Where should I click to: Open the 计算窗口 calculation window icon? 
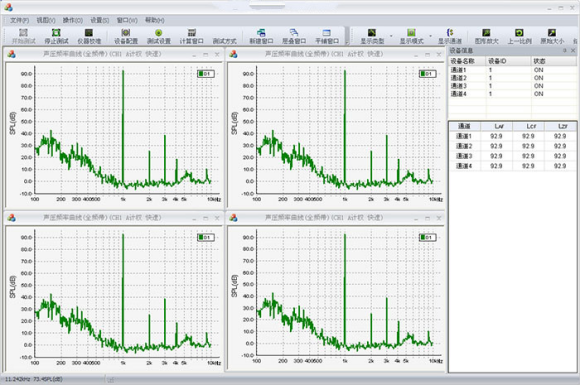pyautogui.click(x=192, y=36)
